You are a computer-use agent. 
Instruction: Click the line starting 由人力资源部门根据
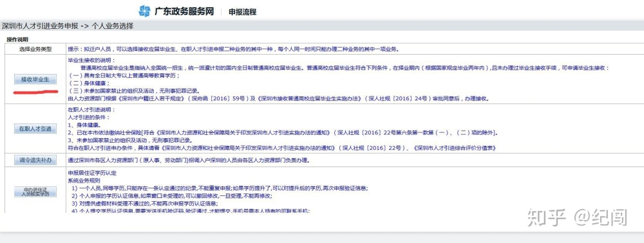(278, 99)
